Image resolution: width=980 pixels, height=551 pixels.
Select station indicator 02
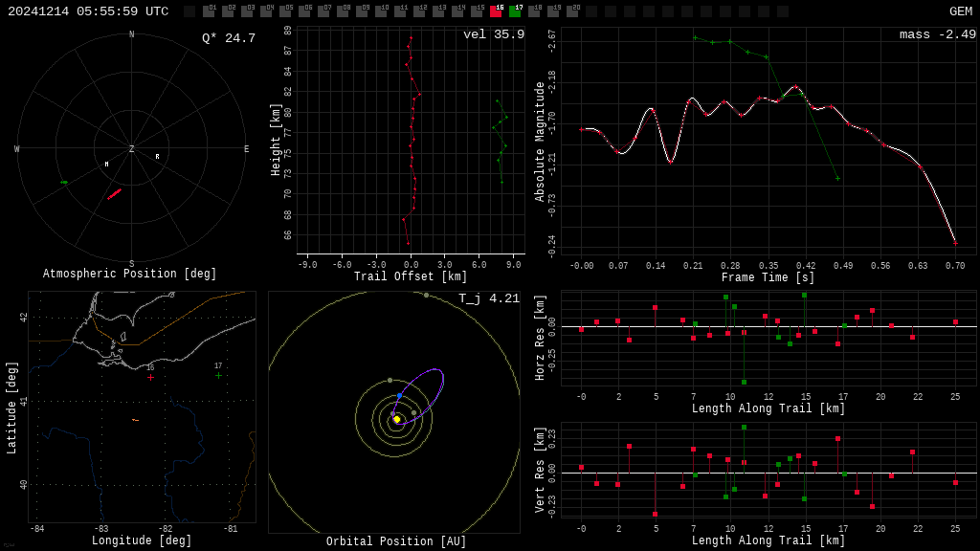228,11
